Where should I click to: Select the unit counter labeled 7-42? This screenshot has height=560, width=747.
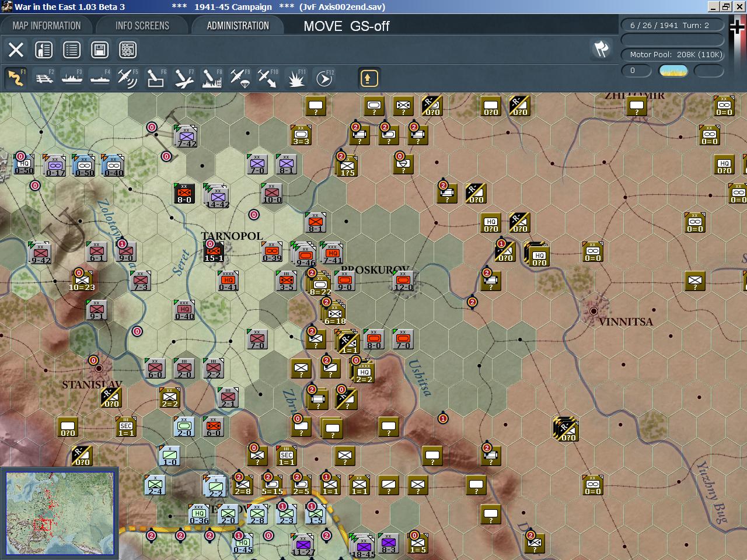(186, 136)
